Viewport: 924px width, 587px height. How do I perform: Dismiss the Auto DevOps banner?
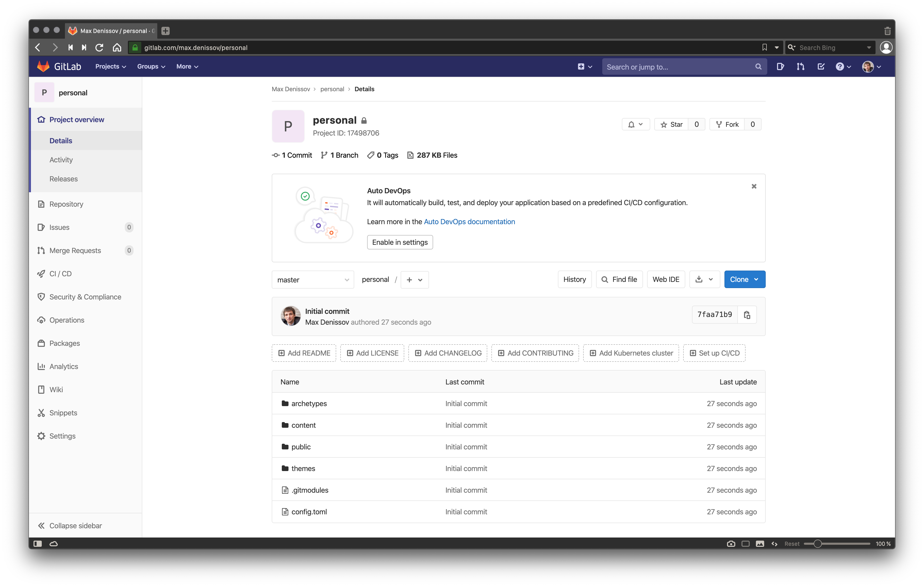click(754, 186)
